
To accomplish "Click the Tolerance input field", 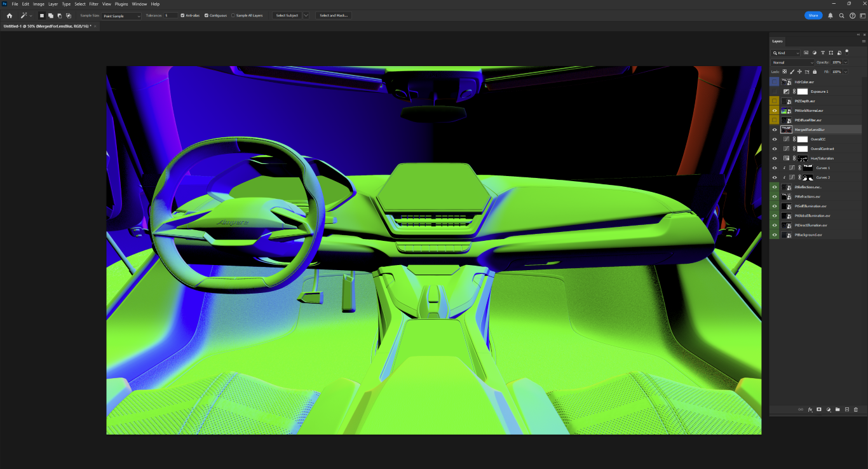I will pos(170,15).
